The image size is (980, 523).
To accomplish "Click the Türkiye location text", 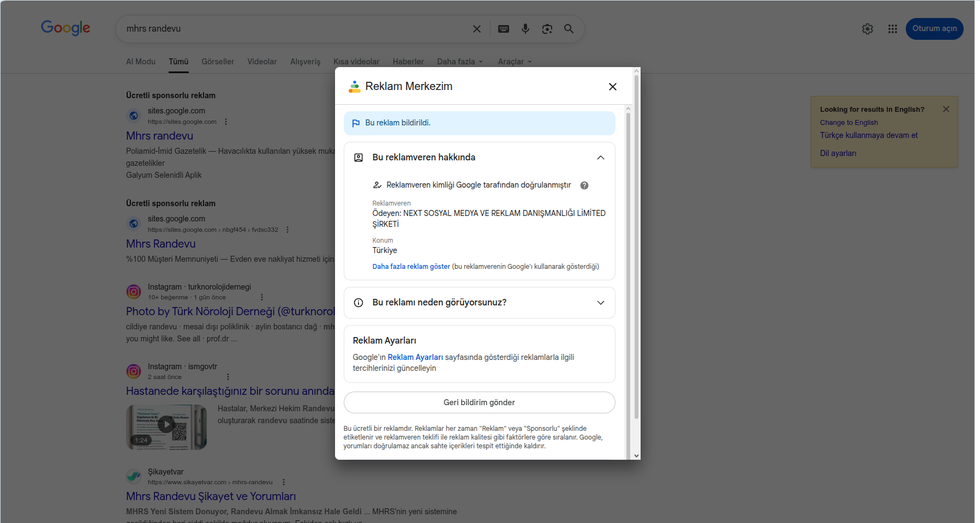I will tap(385, 250).
